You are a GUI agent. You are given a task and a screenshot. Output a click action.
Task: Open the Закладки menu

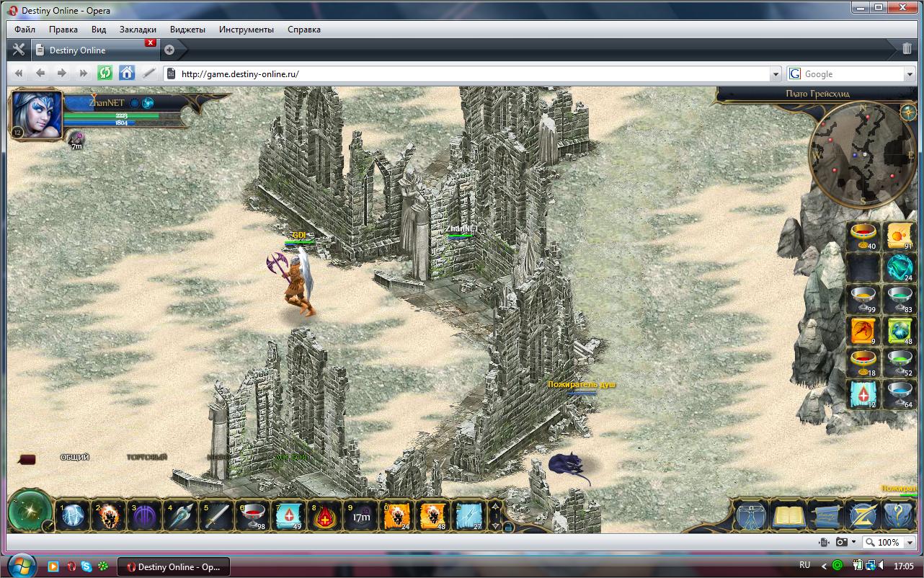[138, 30]
